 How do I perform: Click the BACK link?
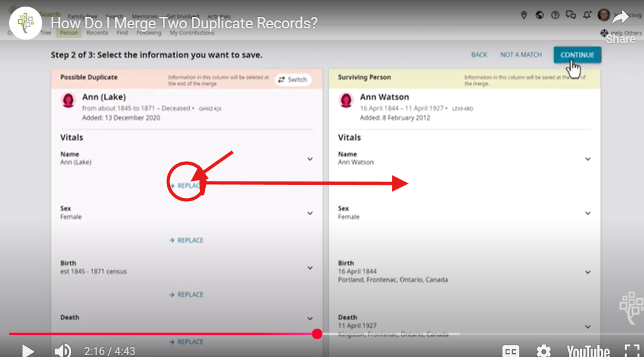pyautogui.click(x=479, y=55)
